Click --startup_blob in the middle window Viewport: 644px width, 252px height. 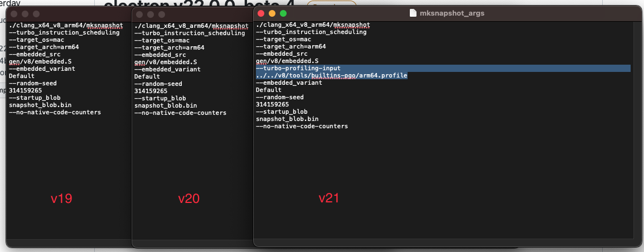click(160, 98)
